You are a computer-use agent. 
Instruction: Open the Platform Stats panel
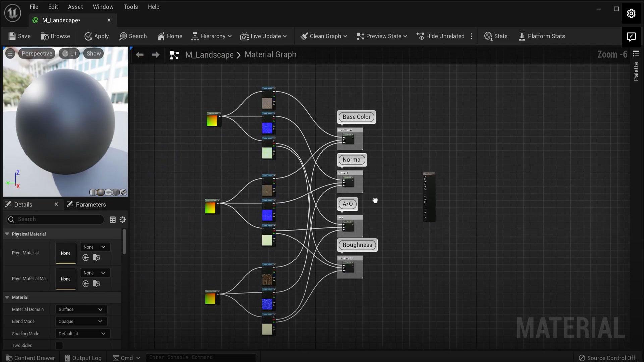[x=541, y=36]
